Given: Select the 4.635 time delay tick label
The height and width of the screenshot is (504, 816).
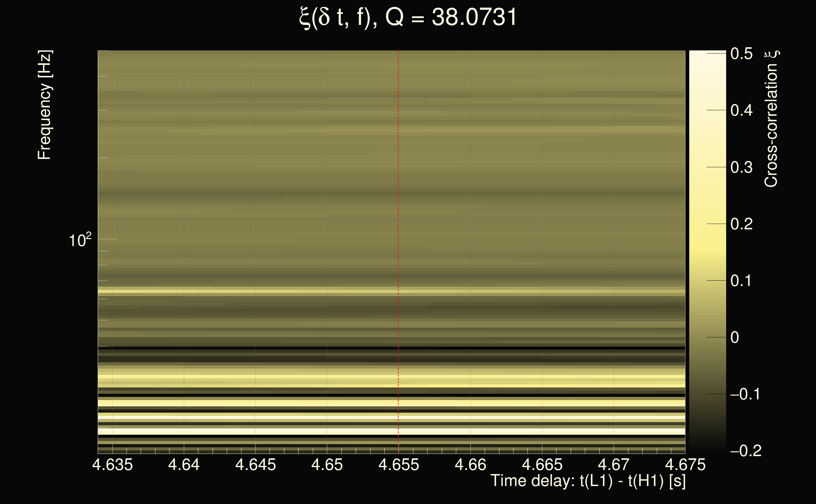Looking at the screenshot, I should tap(113, 465).
